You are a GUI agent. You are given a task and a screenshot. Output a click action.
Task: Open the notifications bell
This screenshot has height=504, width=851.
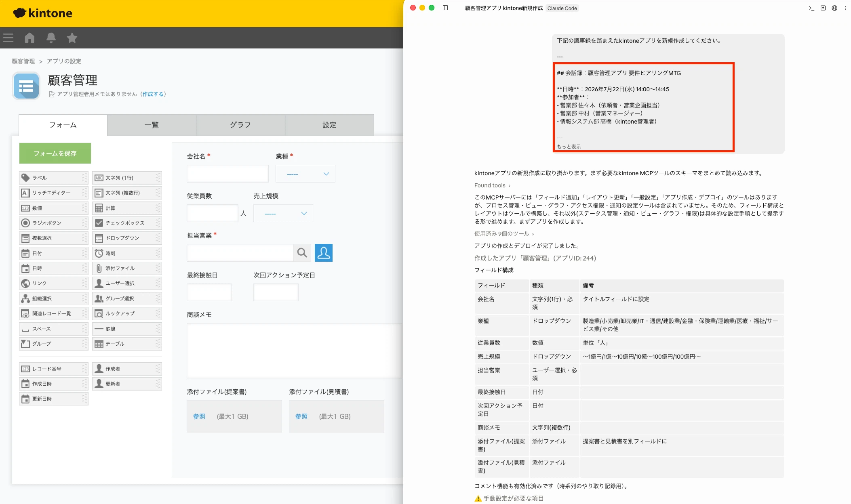pos(51,38)
